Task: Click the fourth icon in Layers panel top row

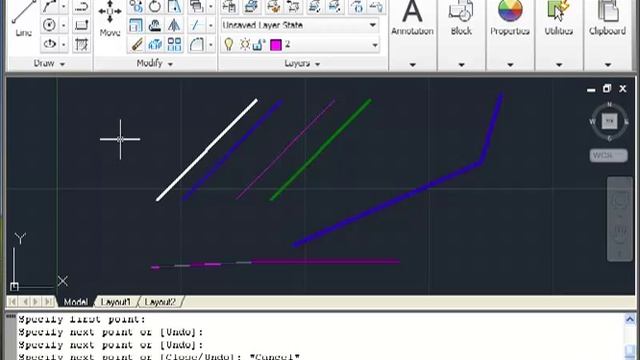Action: [x=293, y=6]
